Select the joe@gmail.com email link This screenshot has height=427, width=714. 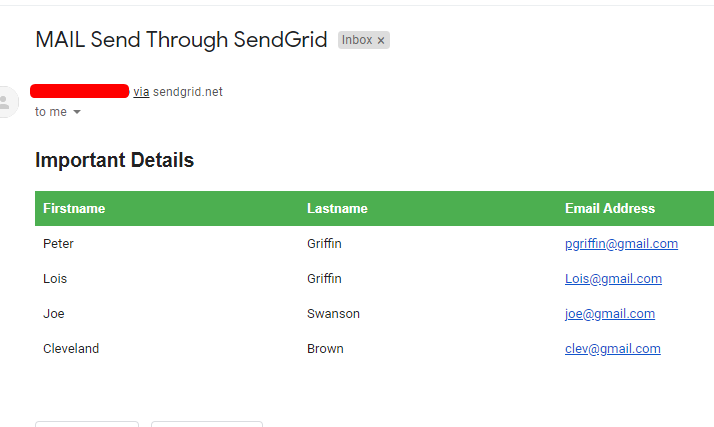point(609,314)
